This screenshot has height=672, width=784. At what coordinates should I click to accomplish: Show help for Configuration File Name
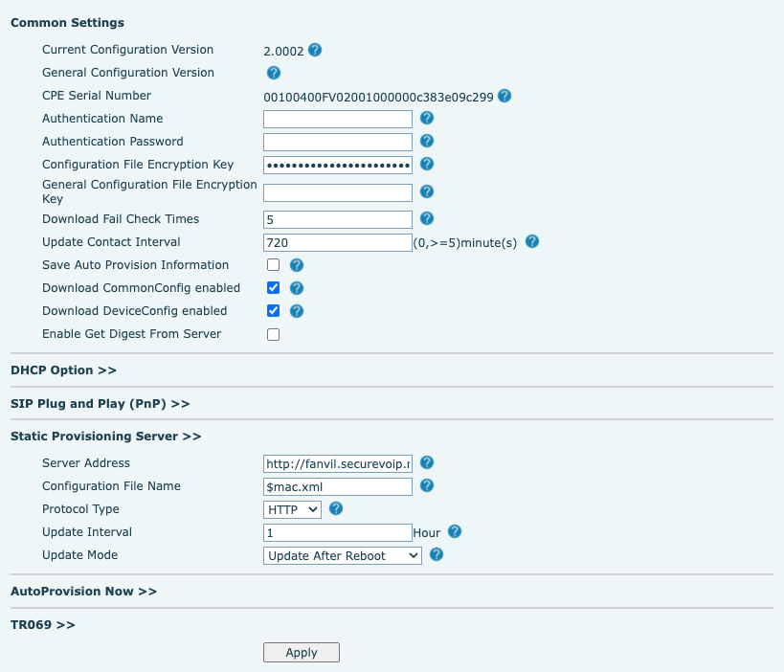coord(427,485)
